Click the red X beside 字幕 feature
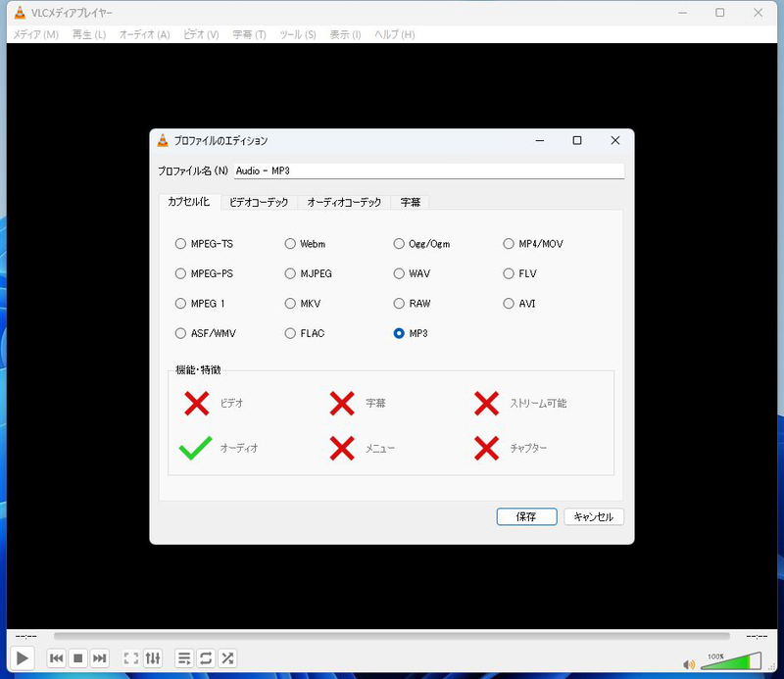 (342, 404)
